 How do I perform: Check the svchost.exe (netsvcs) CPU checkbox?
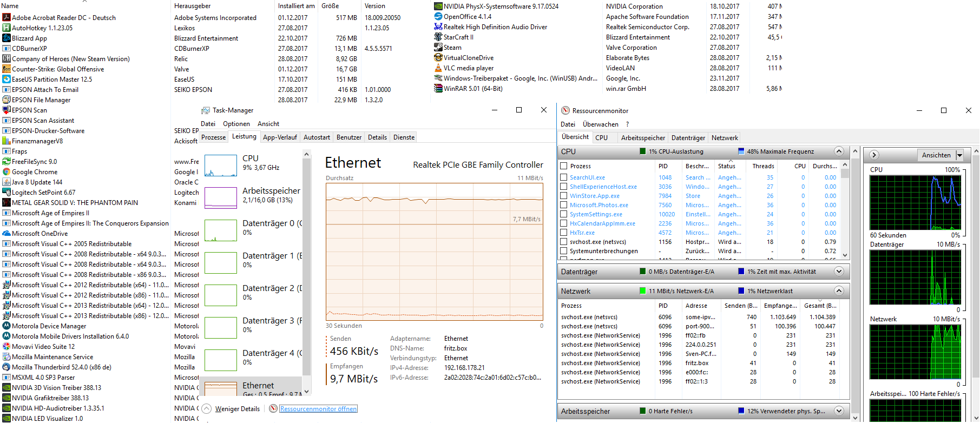564,242
